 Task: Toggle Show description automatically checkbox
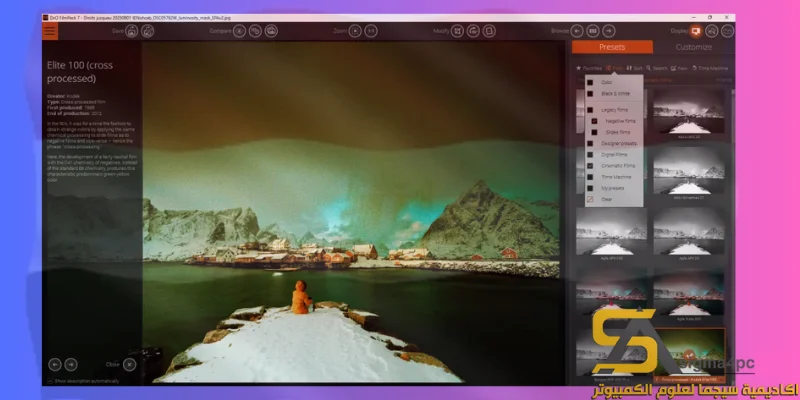click(50, 381)
